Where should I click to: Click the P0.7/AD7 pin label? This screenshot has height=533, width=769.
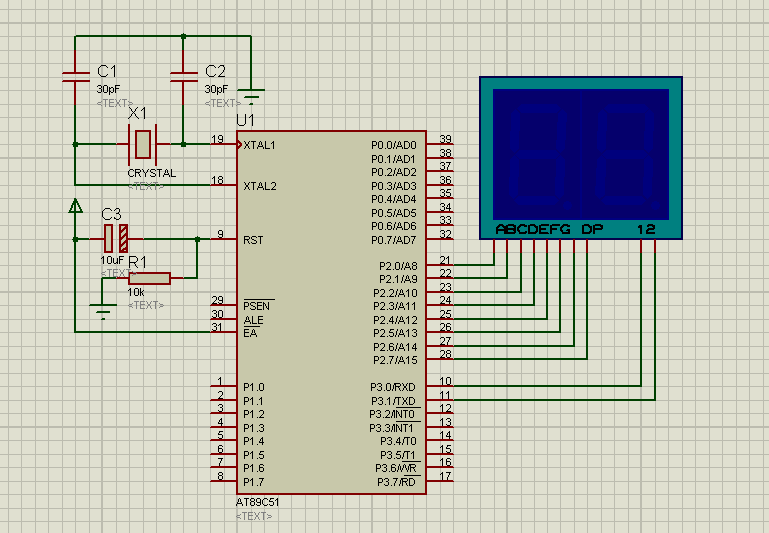(x=394, y=240)
